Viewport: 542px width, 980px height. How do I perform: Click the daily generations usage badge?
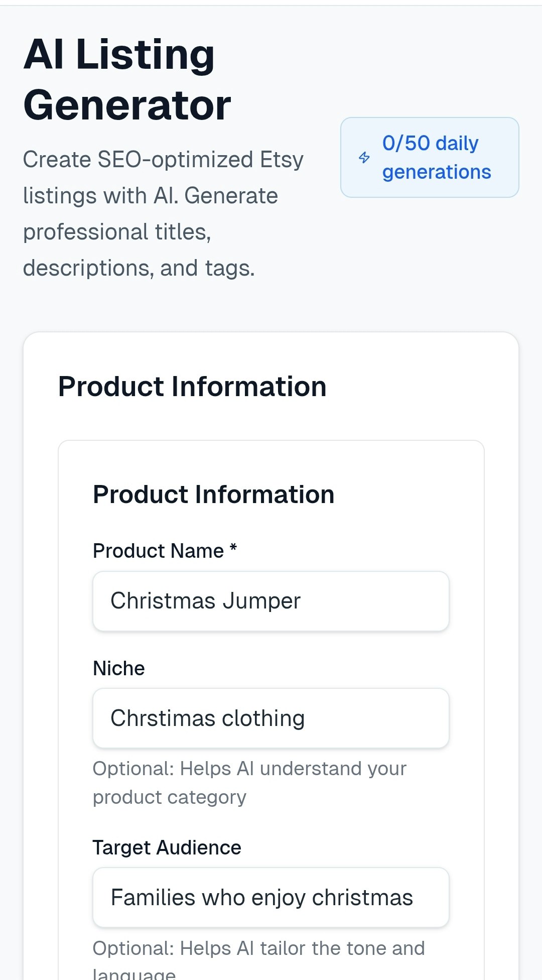pos(430,157)
